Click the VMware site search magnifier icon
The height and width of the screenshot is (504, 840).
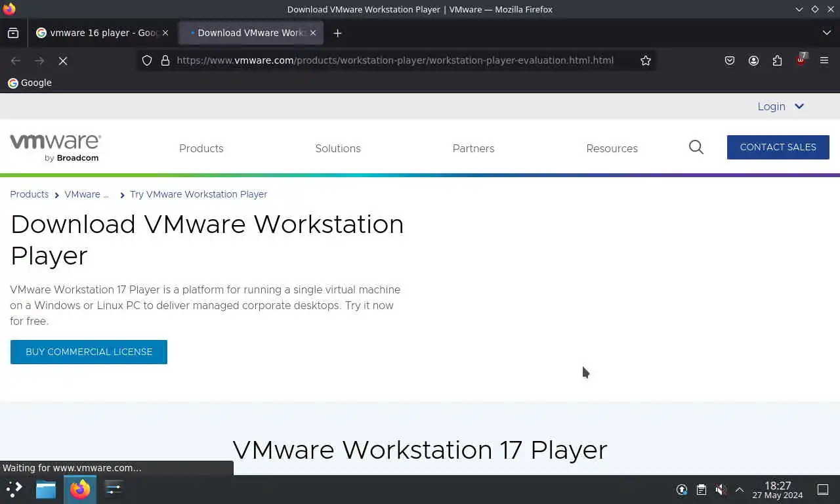pyautogui.click(x=696, y=147)
